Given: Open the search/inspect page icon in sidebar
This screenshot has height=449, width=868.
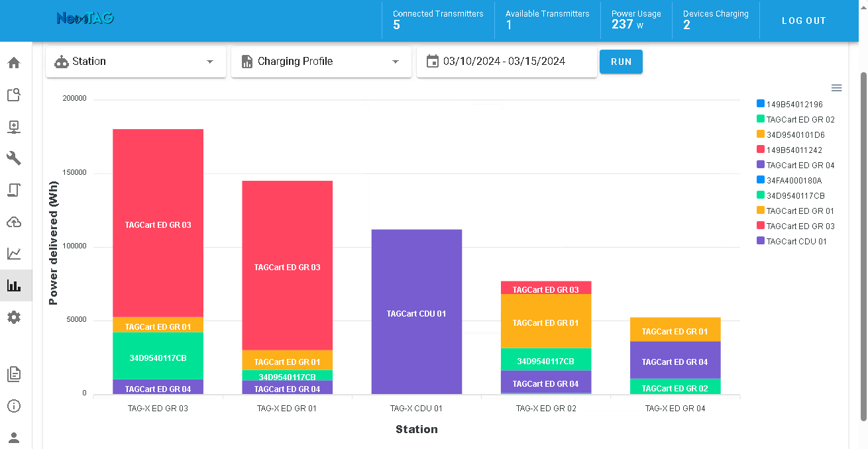Looking at the screenshot, I should [x=14, y=95].
